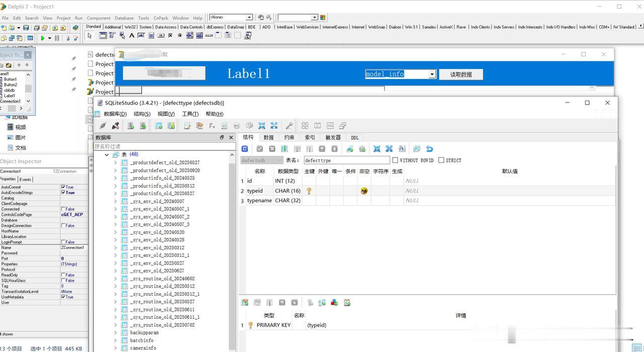Click add table constraint icon in lower toolbar

click(245, 303)
